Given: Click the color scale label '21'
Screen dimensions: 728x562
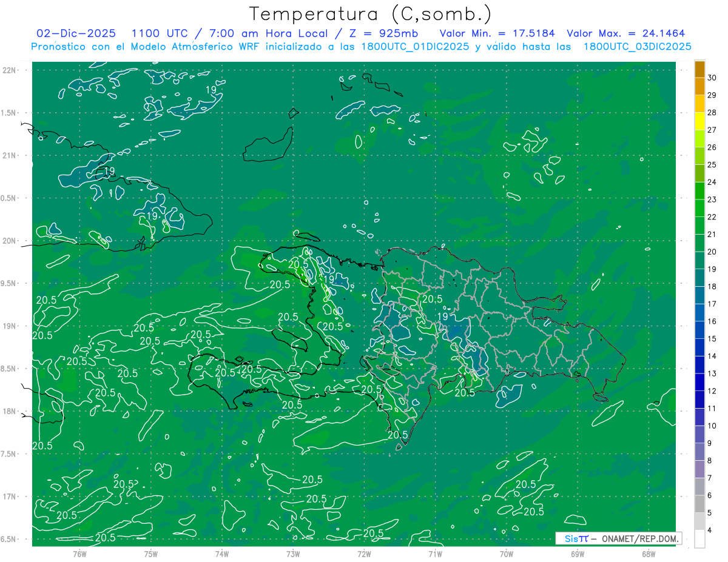Looking at the screenshot, I should tap(712, 235).
